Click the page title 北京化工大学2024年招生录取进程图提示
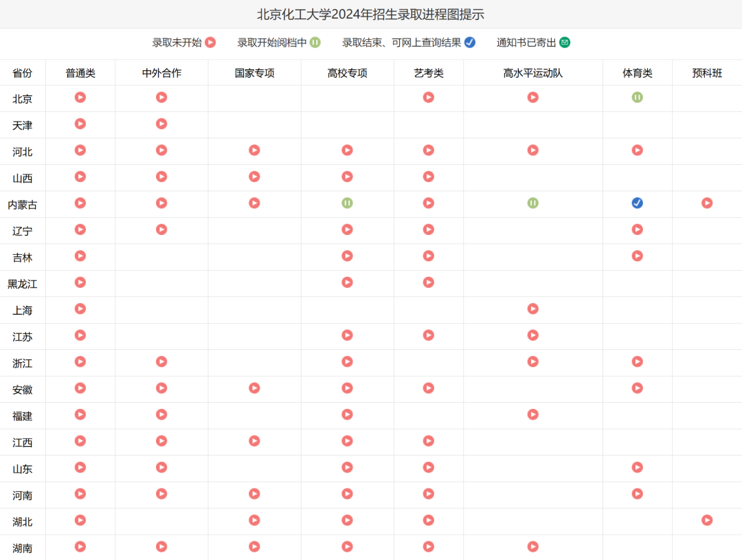 click(370, 14)
